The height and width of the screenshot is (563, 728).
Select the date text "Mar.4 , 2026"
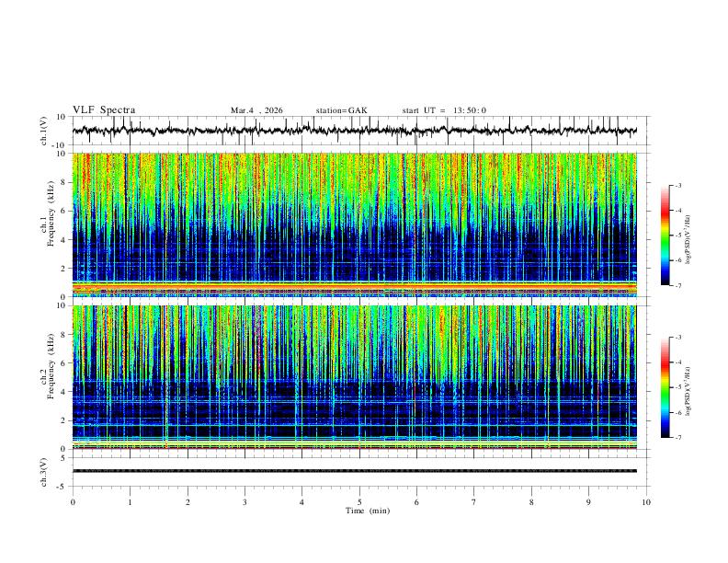(256, 110)
